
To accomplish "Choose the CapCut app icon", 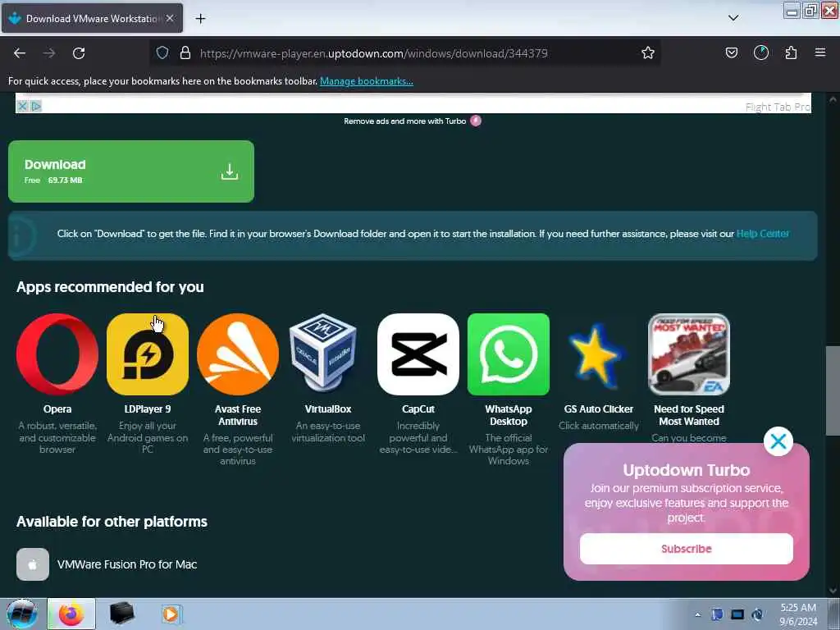I will tap(418, 354).
